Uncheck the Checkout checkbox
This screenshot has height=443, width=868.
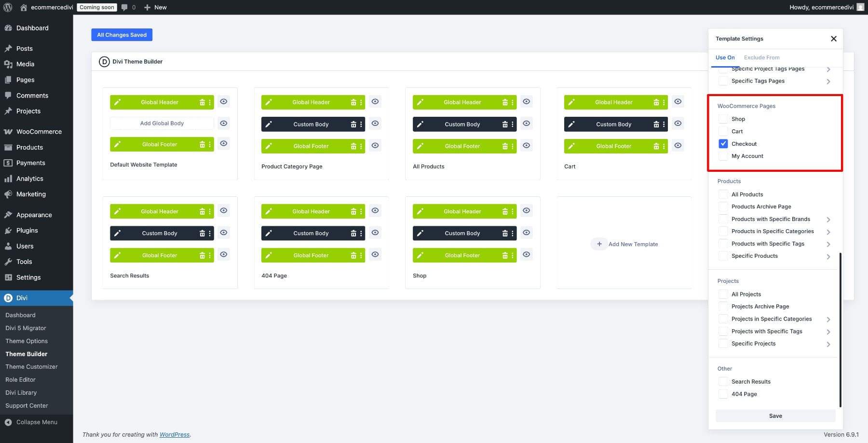coord(723,144)
